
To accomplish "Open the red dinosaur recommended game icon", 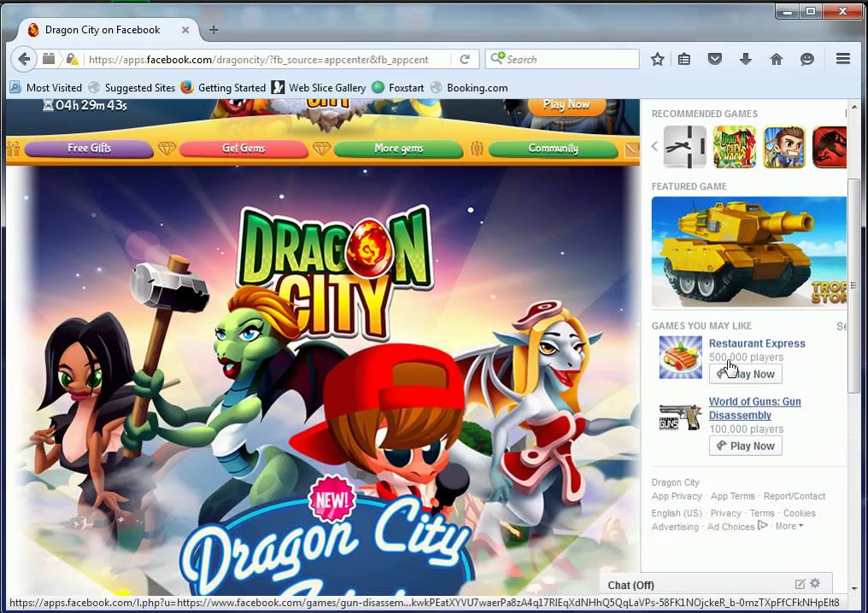I will [x=830, y=147].
